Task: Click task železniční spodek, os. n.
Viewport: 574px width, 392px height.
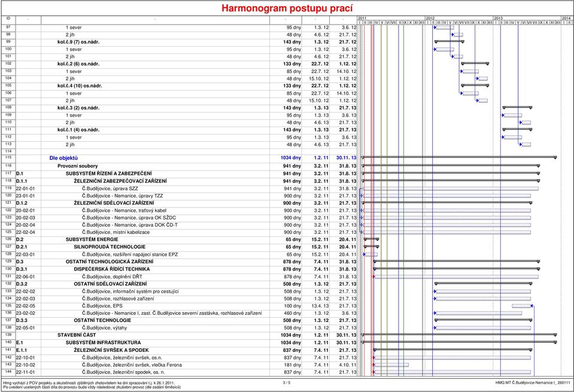Action: click(123, 372)
